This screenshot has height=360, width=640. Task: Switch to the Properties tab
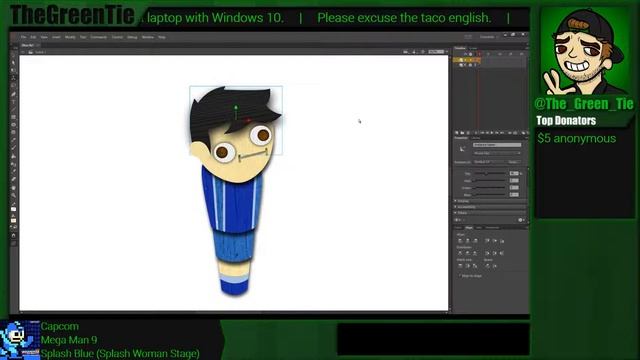tap(461, 138)
